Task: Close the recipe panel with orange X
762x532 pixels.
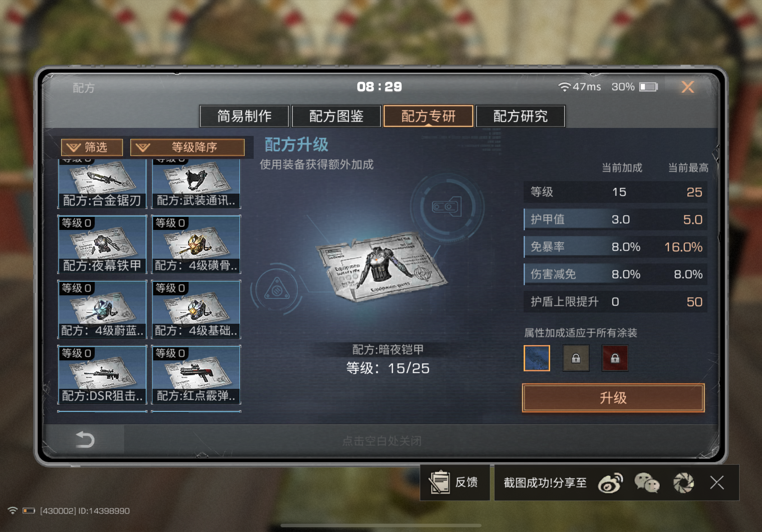Action: click(687, 87)
